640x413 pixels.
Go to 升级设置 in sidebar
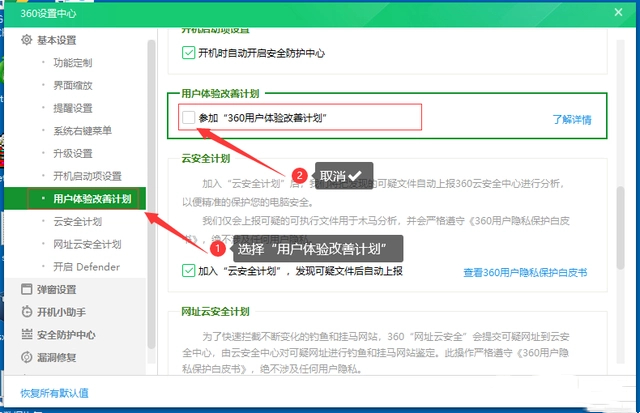pyautogui.click(x=73, y=153)
